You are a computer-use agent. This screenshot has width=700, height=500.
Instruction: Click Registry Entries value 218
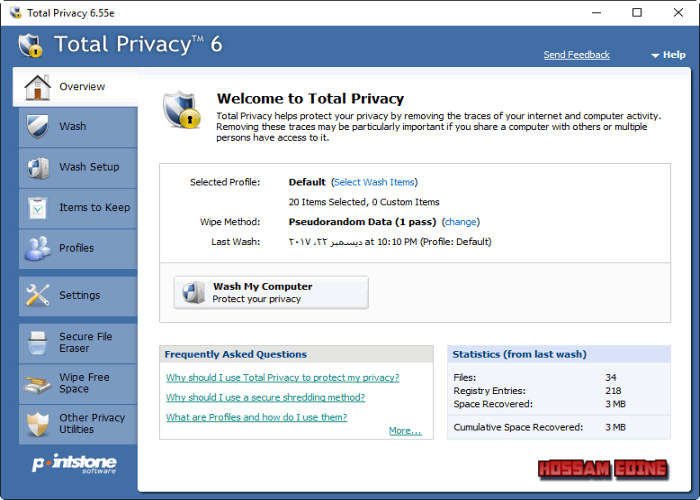click(613, 391)
